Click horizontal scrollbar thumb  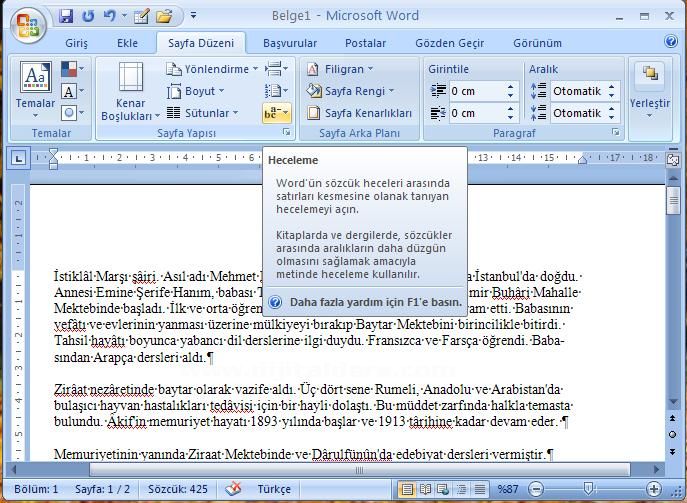pyautogui.click(x=359, y=470)
